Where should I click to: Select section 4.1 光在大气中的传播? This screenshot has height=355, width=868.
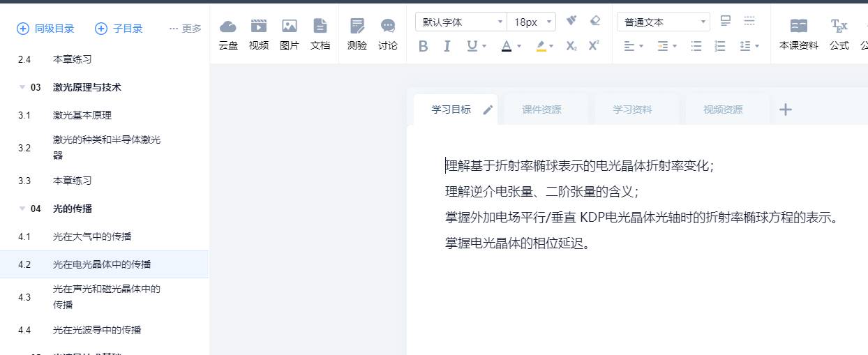92,236
